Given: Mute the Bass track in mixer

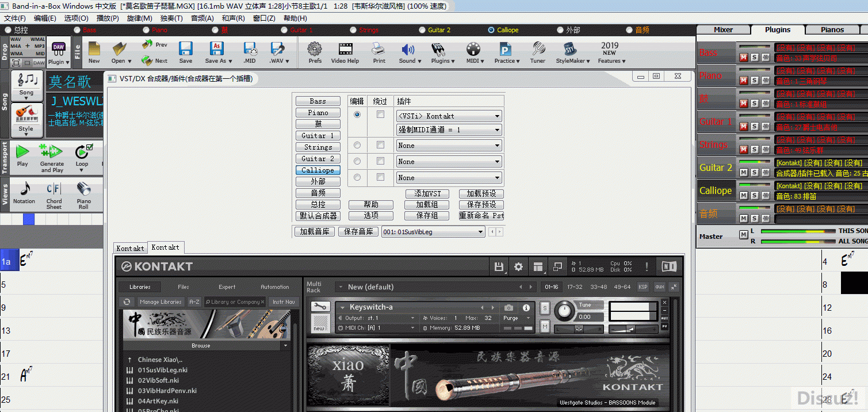Looking at the screenshot, I should [x=743, y=58].
